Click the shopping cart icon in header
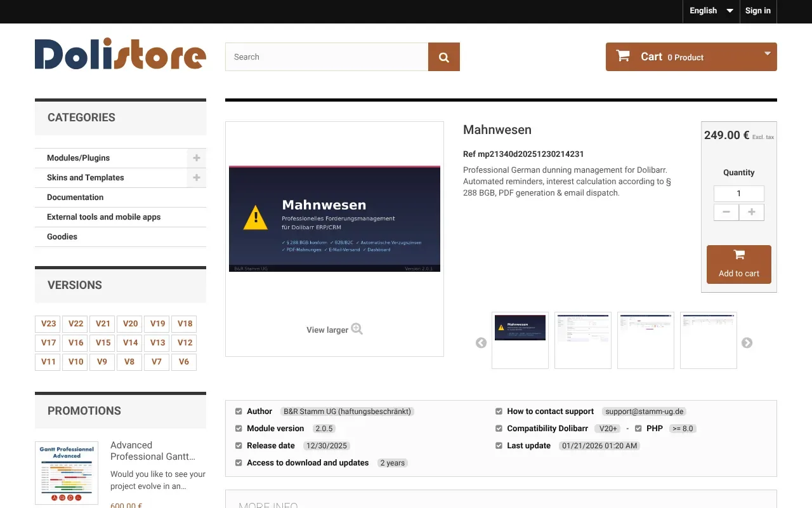812x508 pixels. pyautogui.click(x=623, y=57)
